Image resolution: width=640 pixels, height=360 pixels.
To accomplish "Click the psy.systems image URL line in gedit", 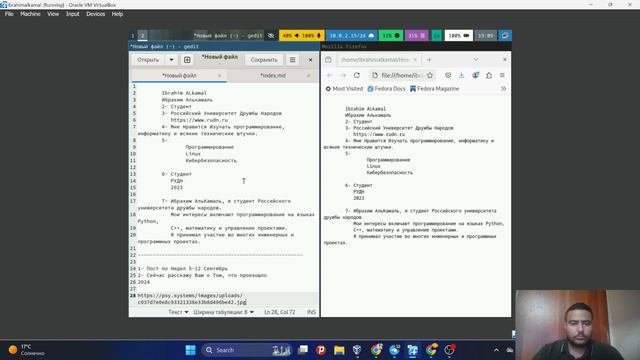I will point(192,299).
